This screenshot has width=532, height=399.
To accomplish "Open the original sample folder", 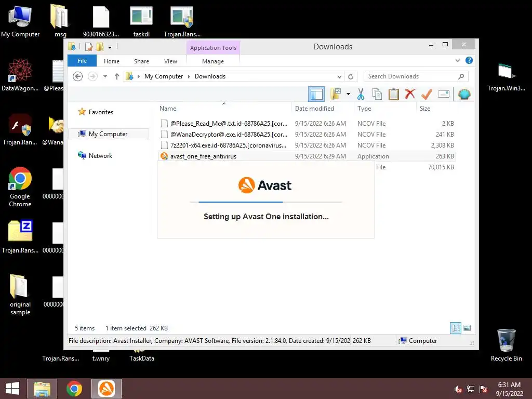I will [20, 295].
